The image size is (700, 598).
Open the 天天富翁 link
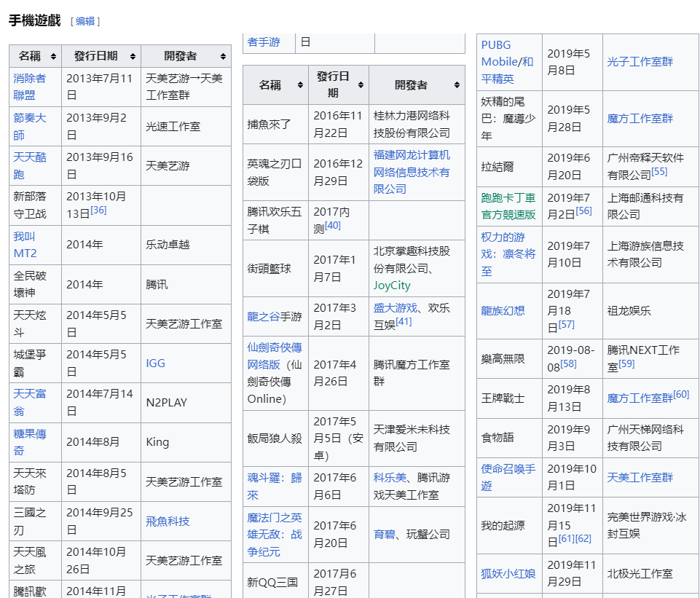click(29, 403)
